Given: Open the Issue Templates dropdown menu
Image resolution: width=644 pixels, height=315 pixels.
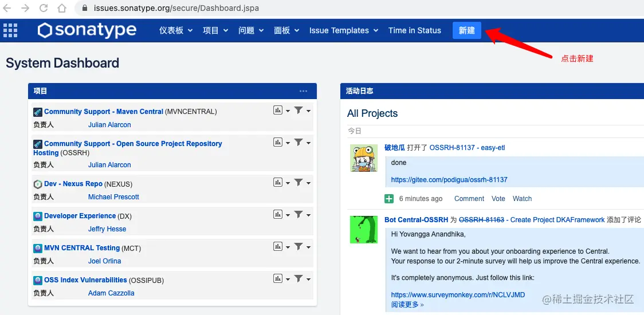Looking at the screenshot, I should (344, 30).
